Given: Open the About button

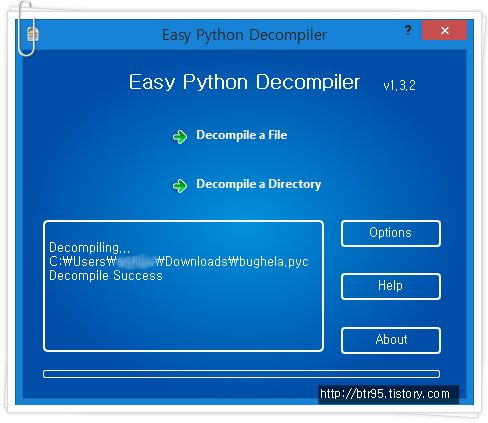Looking at the screenshot, I should (x=391, y=340).
